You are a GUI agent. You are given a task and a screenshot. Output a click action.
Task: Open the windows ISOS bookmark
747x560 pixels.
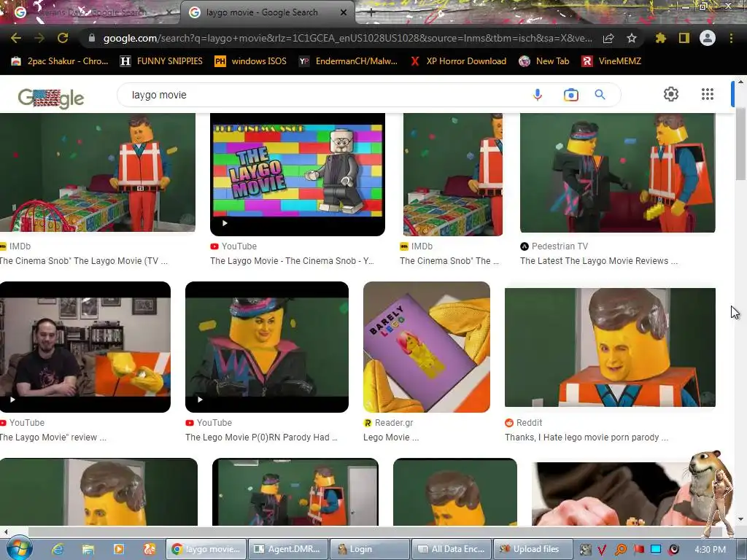tap(251, 61)
